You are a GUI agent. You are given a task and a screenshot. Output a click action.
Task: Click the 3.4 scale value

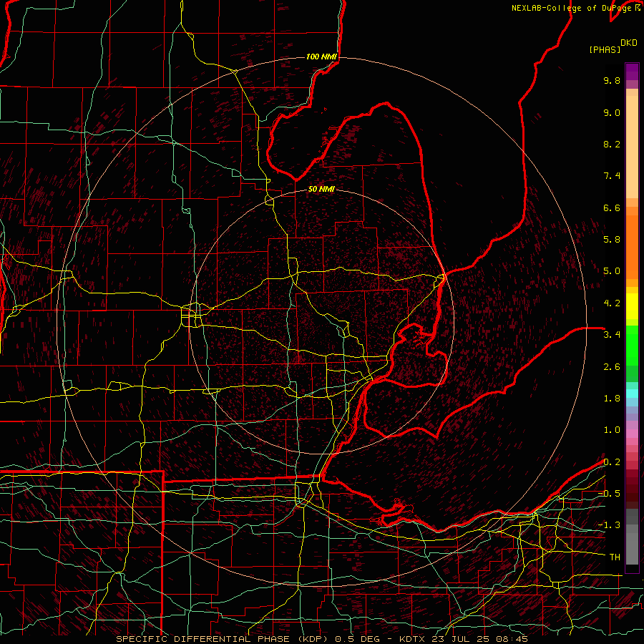[612, 335]
